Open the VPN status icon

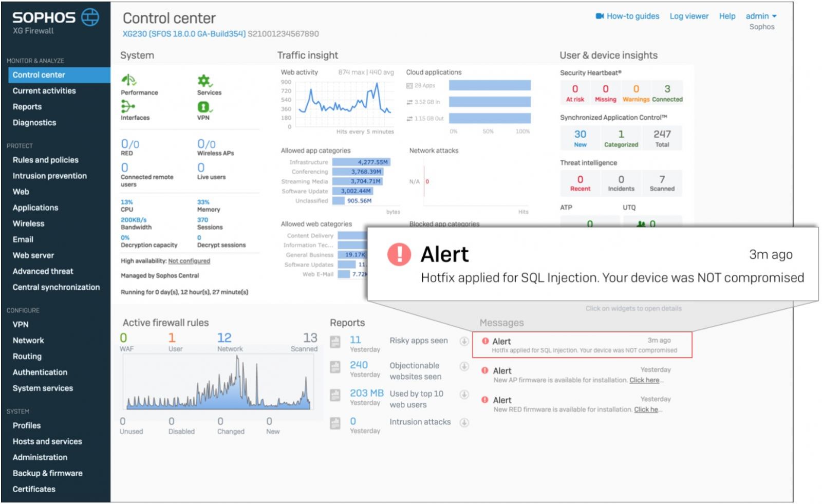(x=204, y=107)
